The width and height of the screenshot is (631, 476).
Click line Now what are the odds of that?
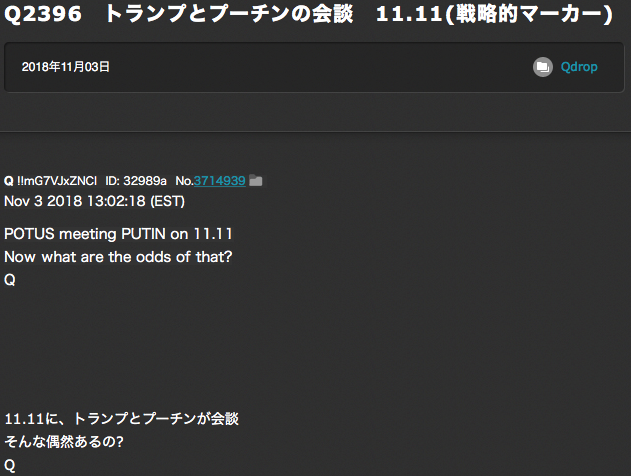(118, 257)
